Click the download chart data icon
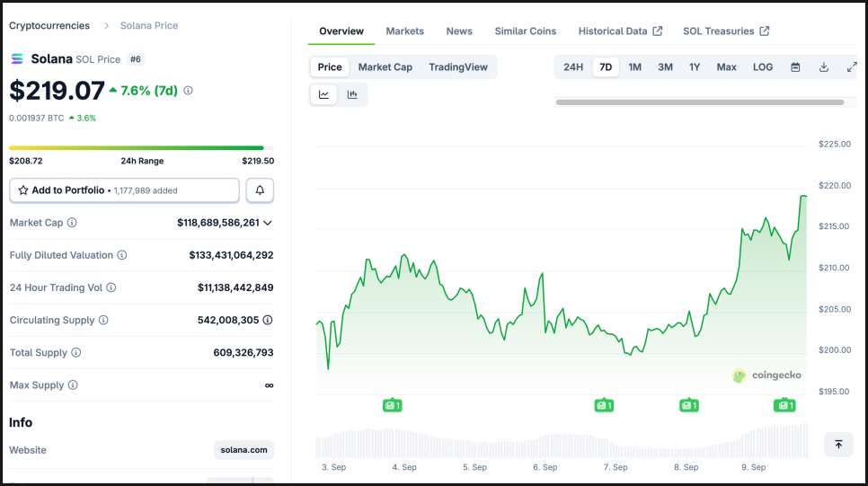Screen dimensions: 868x486 click(824, 67)
